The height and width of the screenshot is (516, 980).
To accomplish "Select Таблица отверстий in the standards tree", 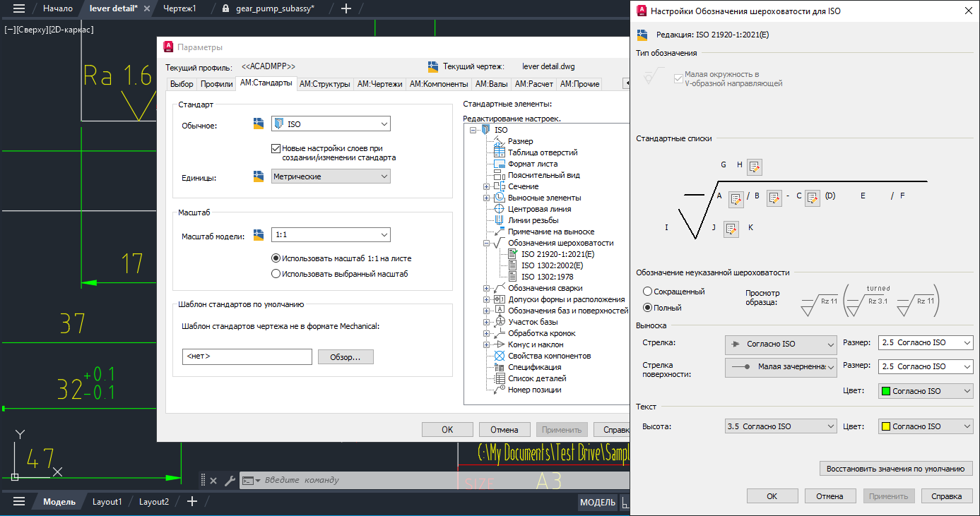I will pos(543,152).
